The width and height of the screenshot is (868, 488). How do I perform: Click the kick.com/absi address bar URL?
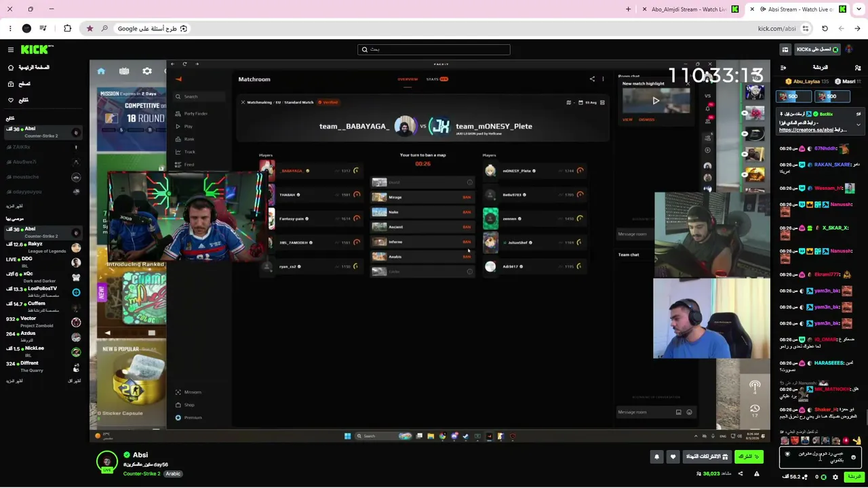776,28
